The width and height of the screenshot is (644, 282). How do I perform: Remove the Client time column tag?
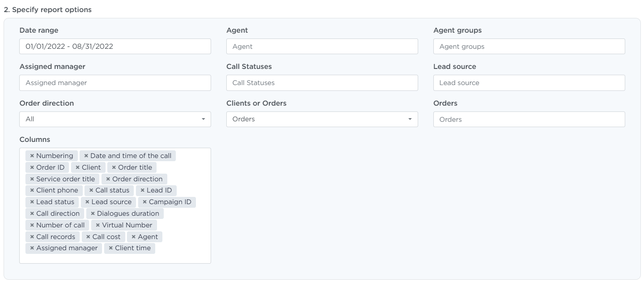coord(110,248)
